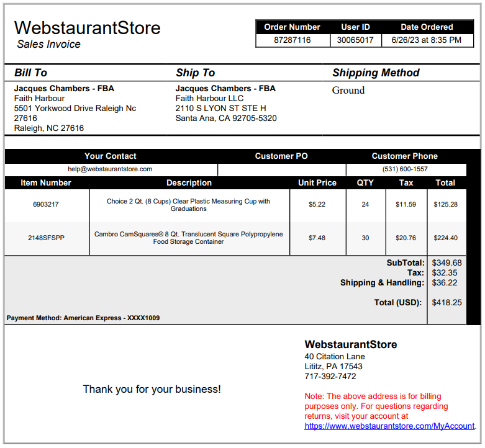
Task: Click the bold WebstaurantStore footer name
Action: click(x=351, y=344)
